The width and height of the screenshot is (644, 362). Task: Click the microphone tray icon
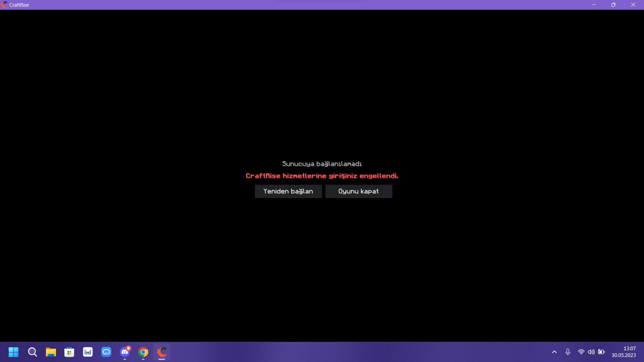(568, 352)
